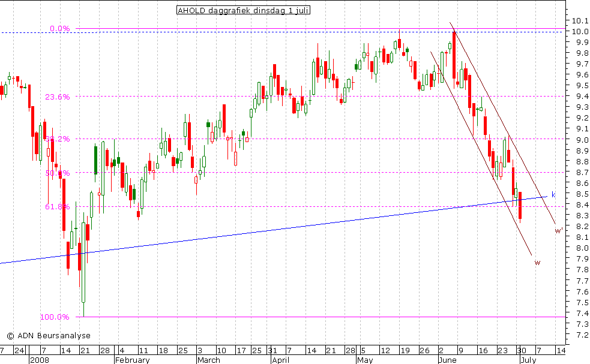
Task: Click the 19 date tick label
Action: [405, 350]
